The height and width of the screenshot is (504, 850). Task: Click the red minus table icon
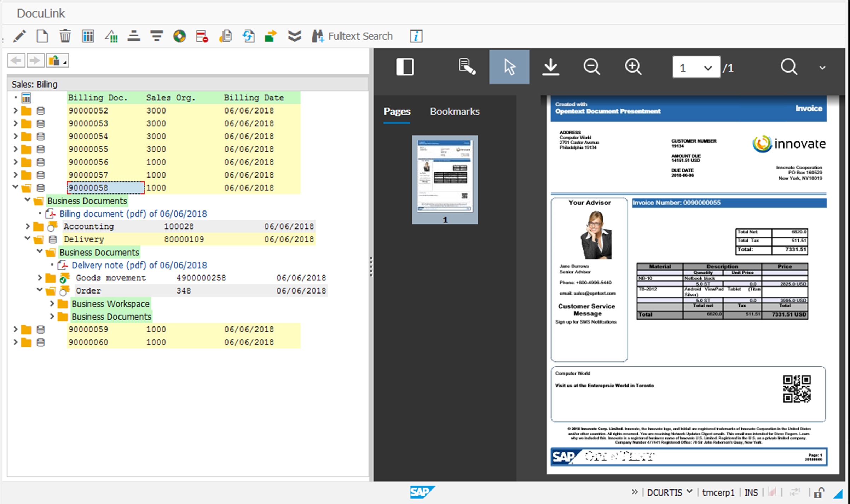tap(202, 36)
